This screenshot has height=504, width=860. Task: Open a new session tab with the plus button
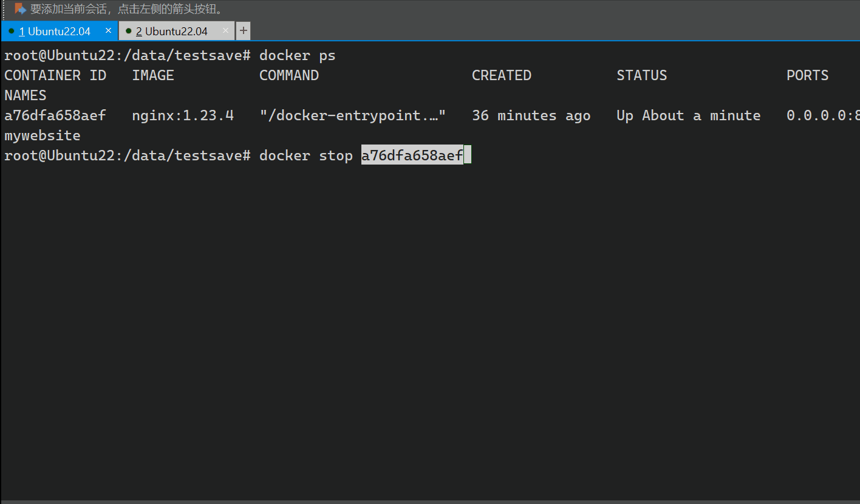243,31
